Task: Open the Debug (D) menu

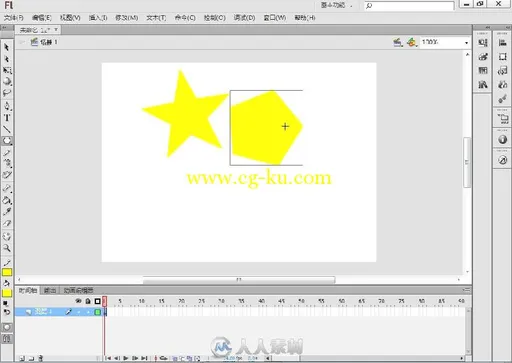Action: (x=244, y=18)
